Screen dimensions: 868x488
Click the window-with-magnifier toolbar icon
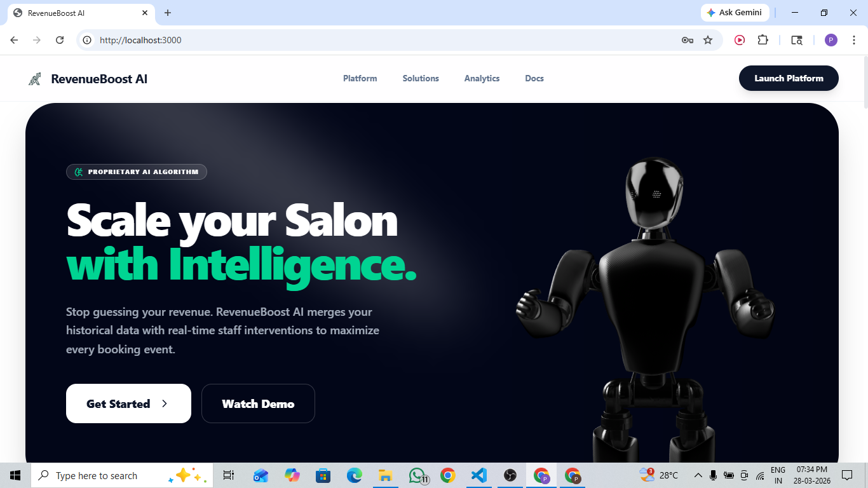click(797, 40)
